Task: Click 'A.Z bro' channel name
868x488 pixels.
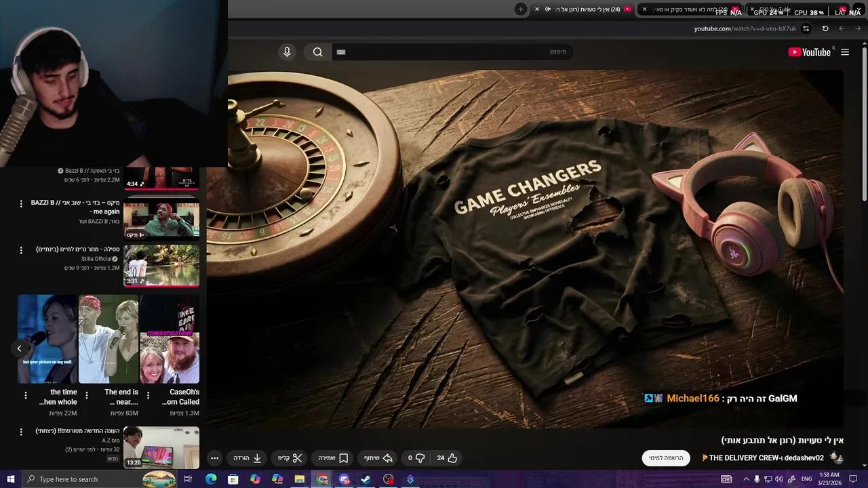Action: tap(111, 441)
